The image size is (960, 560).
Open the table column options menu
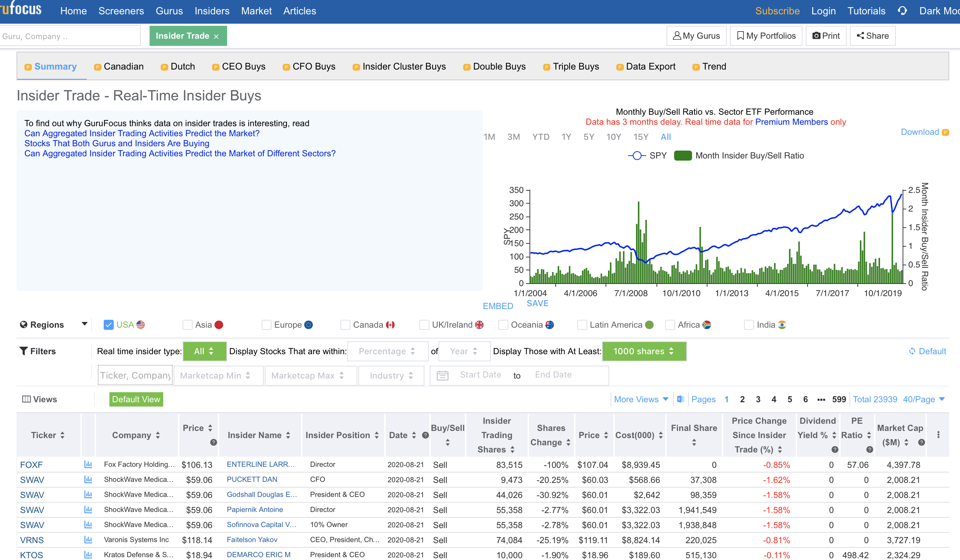coord(938,435)
